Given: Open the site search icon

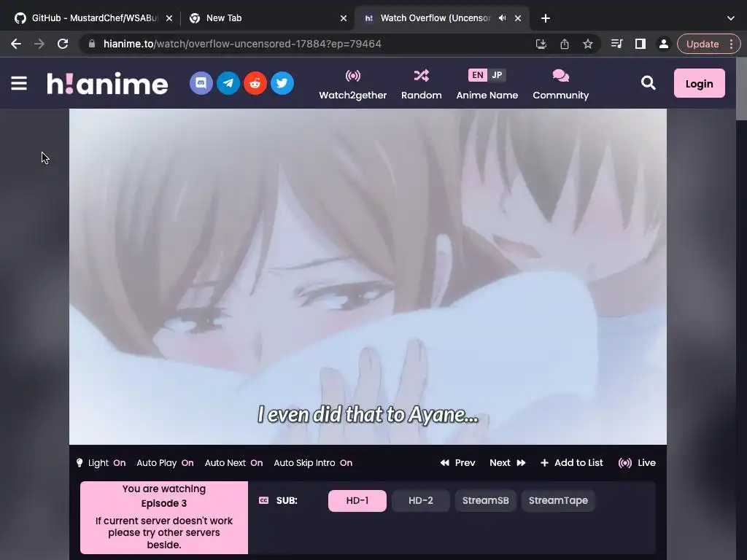Looking at the screenshot, I should (x=648, y=83).
